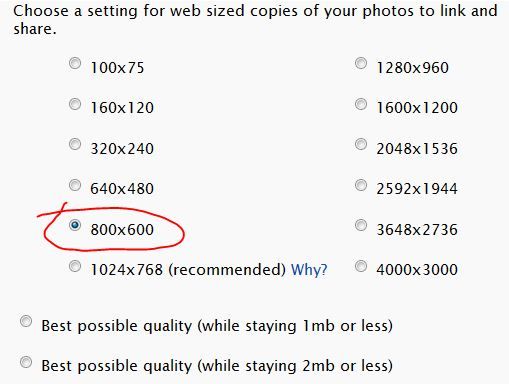Select the 4000x3000 size option
The width and height of the screenshot is (509, 384).
361,266
